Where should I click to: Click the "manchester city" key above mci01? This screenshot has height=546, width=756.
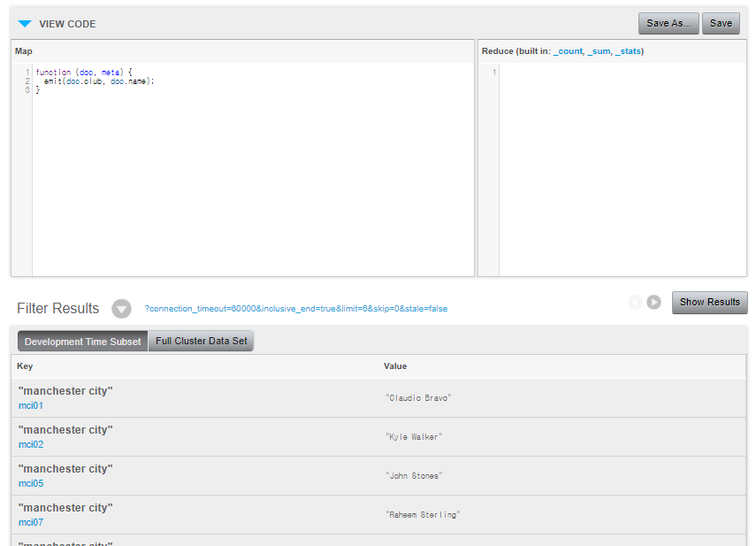[x=65, y=390]
